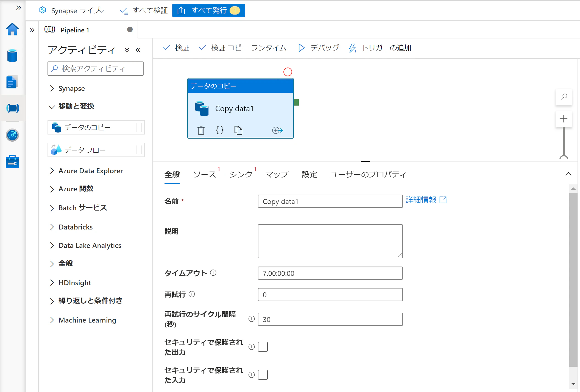
Task: Click the 説明 description textarea
Action: coord(330,241)
